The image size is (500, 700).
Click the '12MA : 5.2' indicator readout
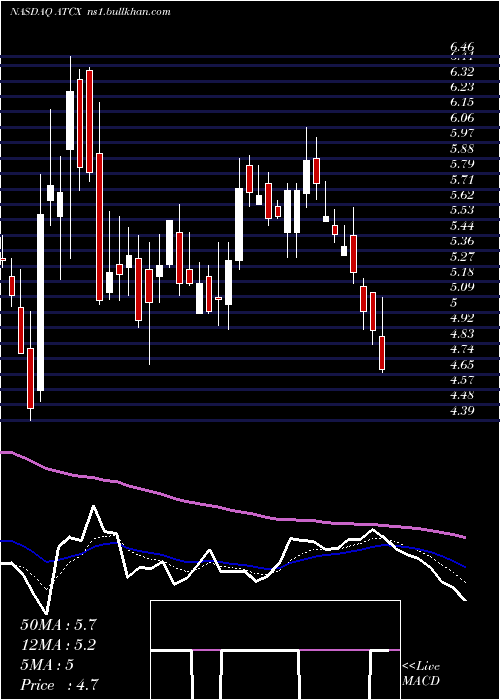pyautogui.click(x=58, y=645)
